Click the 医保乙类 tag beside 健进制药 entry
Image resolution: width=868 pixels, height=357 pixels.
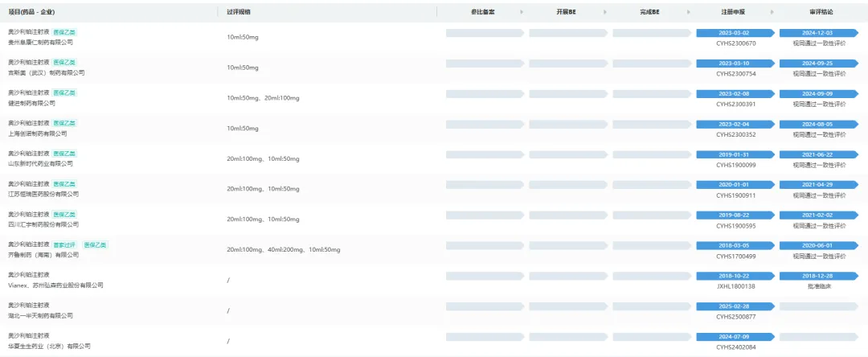pyautogui.click(x=65, y=92)
